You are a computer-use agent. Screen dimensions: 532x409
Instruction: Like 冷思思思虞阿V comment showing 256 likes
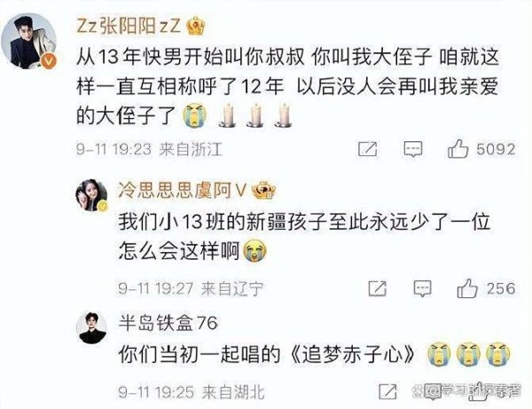coord(467,288)
